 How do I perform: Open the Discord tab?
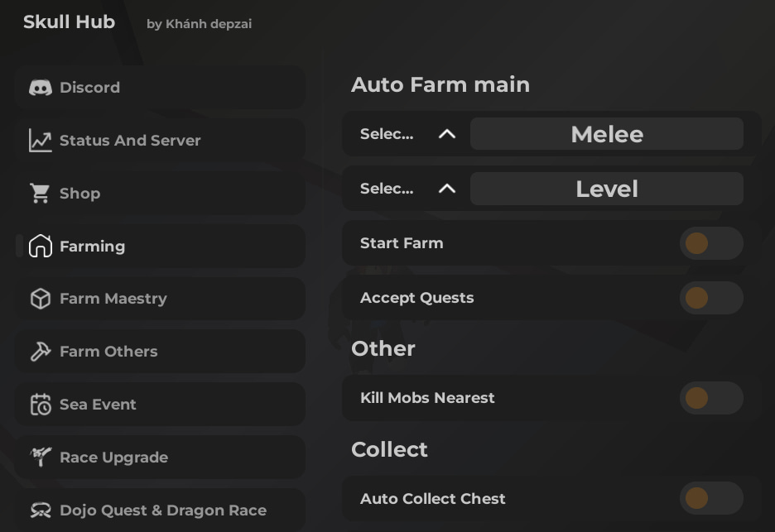click(160, 88)
